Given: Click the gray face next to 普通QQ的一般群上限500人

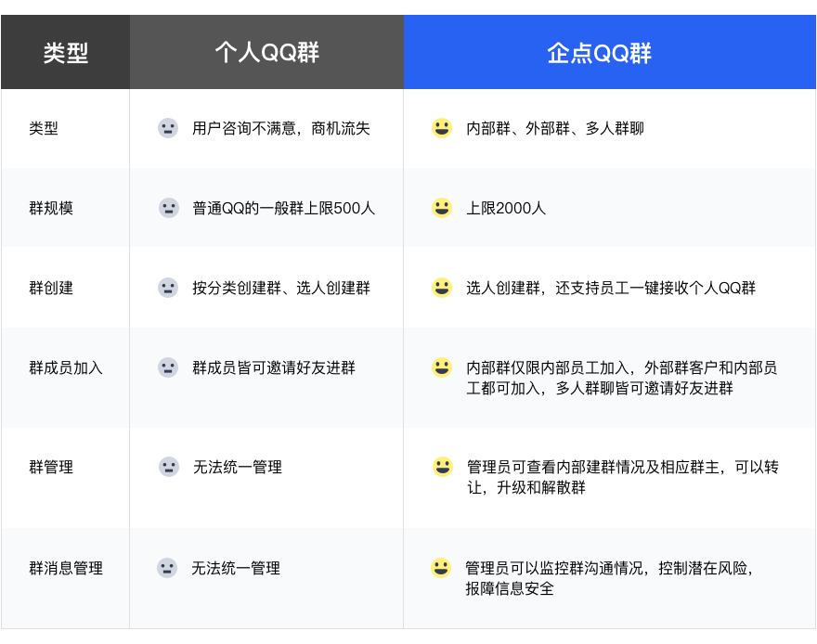Looking at the screenshot, I should pyautogui.click(x=168, y=208).
